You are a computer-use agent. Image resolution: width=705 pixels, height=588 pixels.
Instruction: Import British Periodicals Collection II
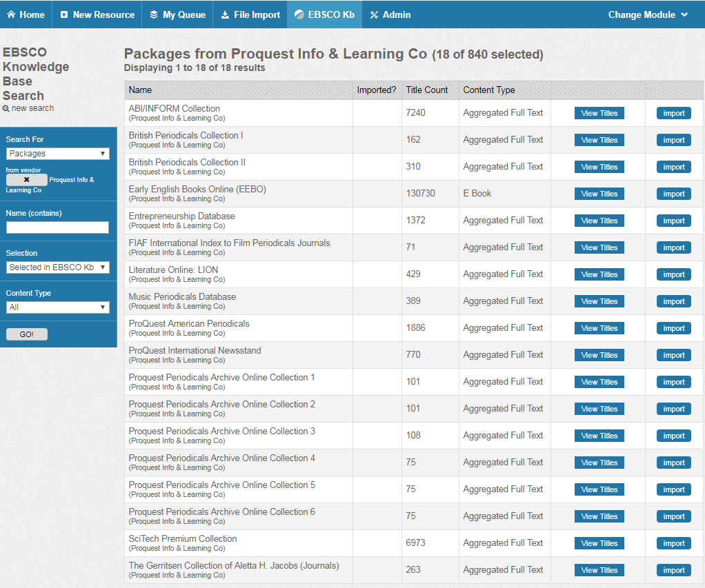(x=673, y=167)
